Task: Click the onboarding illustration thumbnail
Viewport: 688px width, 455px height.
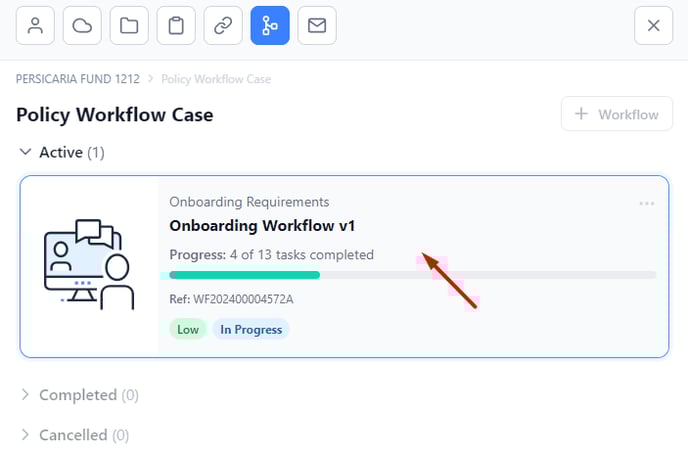Action: [89, 265]
